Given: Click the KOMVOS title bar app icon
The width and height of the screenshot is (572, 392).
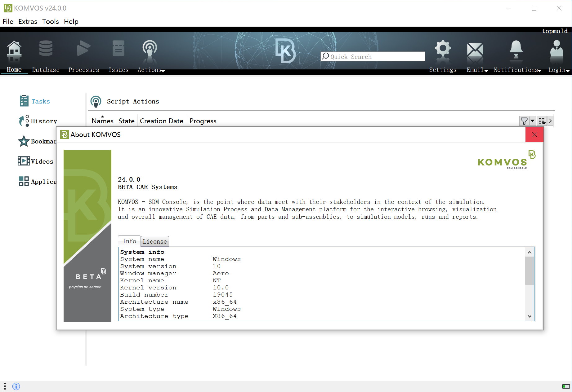Looking at the screenshot, I should click(x=8, y=8).
